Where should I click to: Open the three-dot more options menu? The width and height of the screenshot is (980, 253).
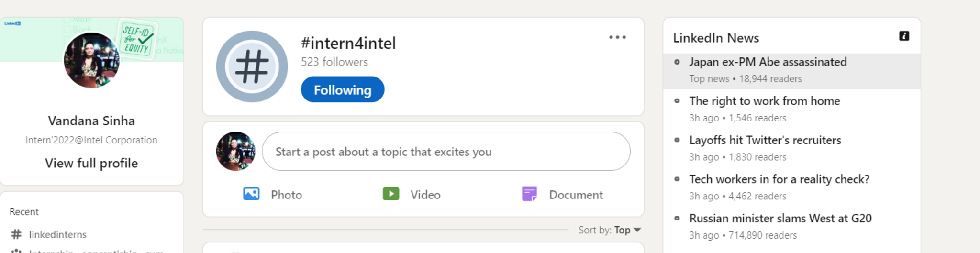tap(617, 37)
